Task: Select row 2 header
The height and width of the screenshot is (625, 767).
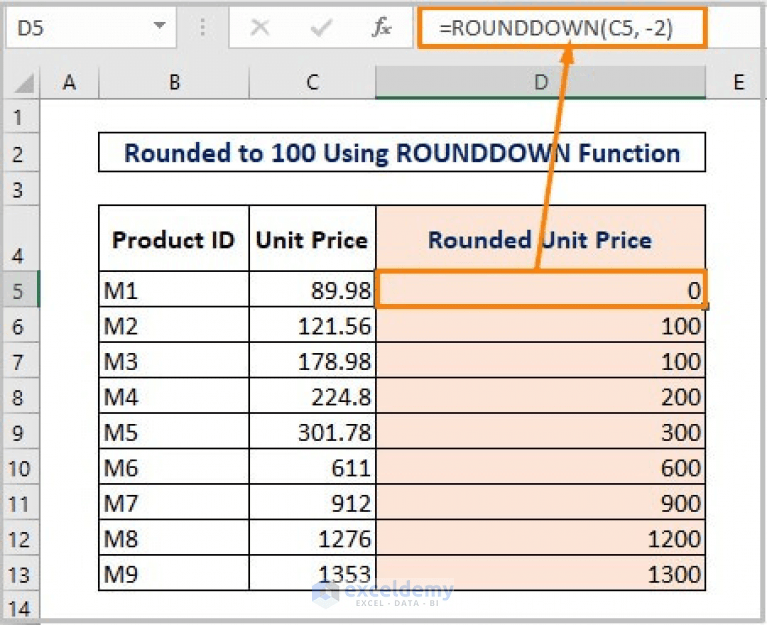Action: [x=20, y=153]
